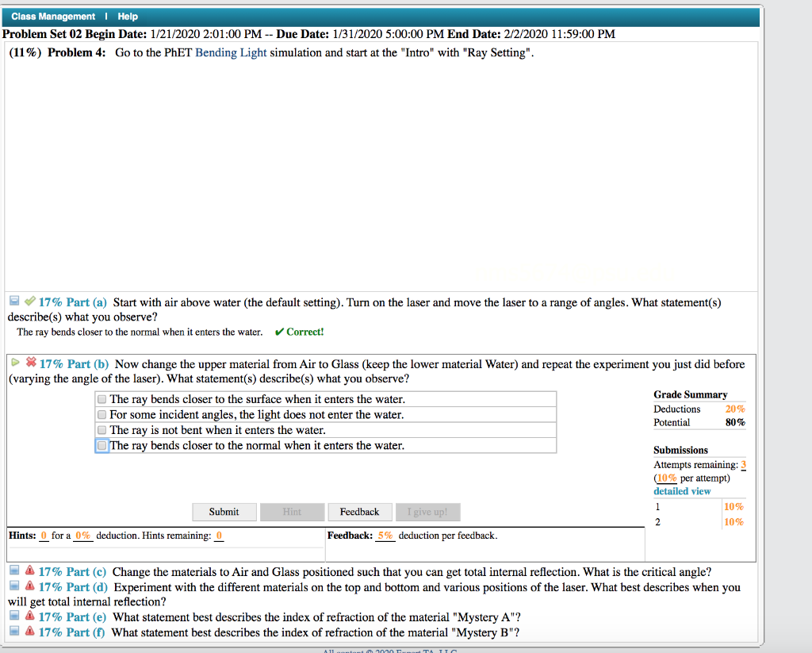Check 'The ray is not bent' option
The width and height of the screenshot is (812, 653).
(x=101, y=428)
